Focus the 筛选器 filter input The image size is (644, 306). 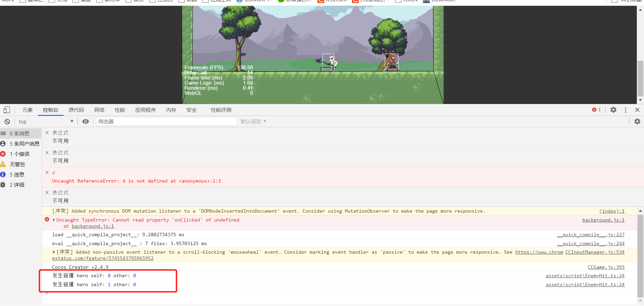coord(167,121)
